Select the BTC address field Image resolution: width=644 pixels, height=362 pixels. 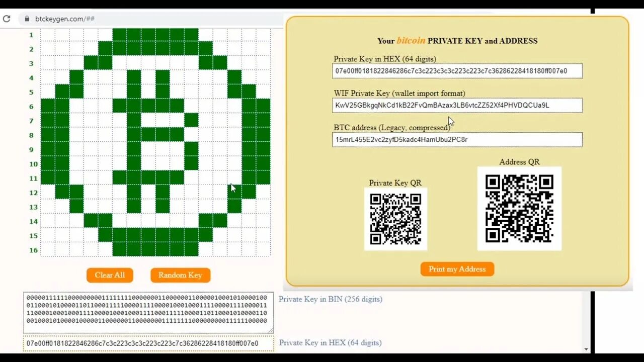pos(457,139)
